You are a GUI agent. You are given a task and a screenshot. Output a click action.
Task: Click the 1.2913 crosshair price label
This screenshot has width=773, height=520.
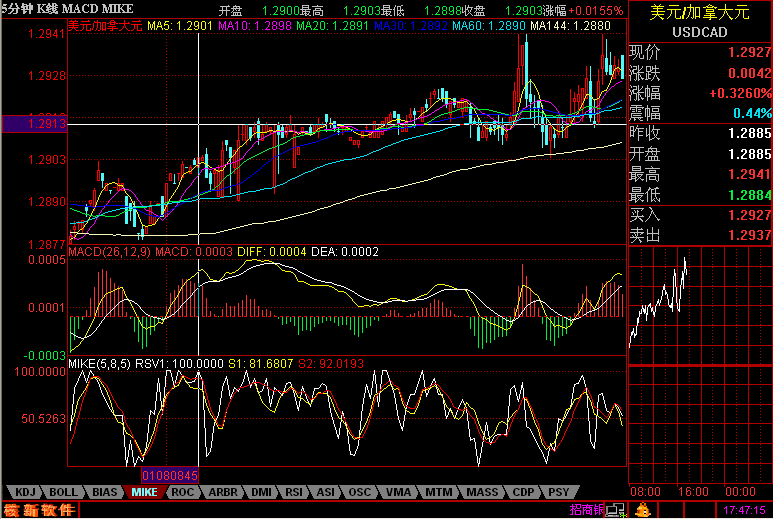[x=35, y=124]
